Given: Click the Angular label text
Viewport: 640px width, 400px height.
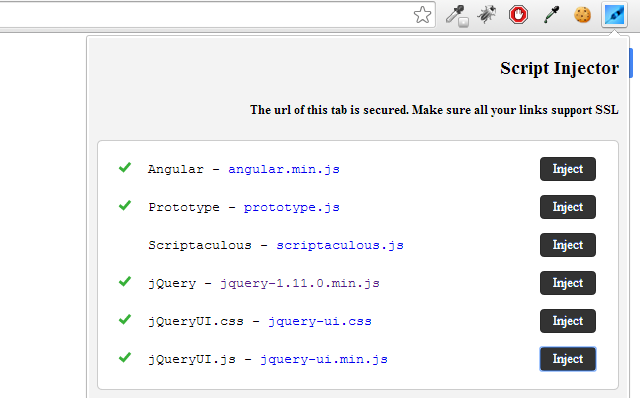Looking at the screenshot, I should click(x=176, y=169).
